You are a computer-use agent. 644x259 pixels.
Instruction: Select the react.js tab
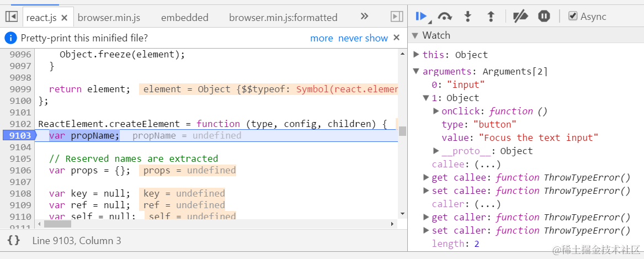tap(41, 18)
